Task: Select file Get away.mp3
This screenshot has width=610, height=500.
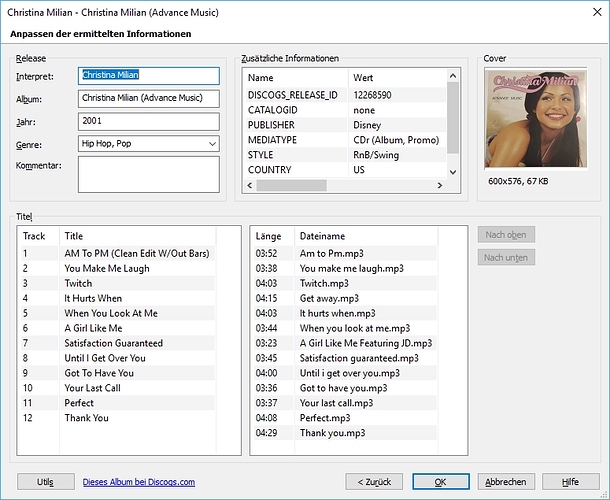Action: 329,298
